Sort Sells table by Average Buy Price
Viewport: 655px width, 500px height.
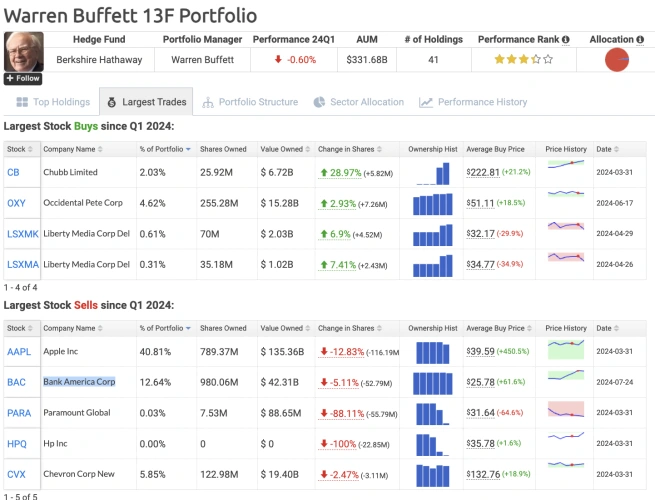pos(499,328)
